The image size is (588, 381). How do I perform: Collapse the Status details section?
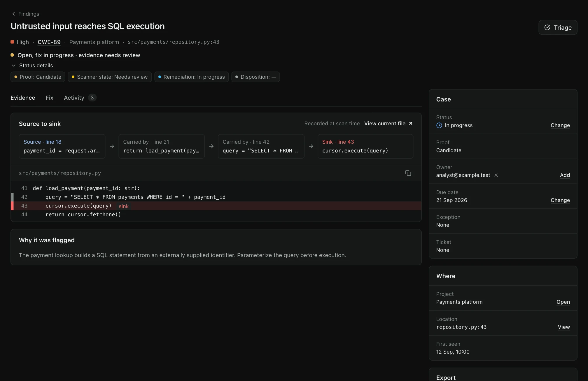coord(32,66)
